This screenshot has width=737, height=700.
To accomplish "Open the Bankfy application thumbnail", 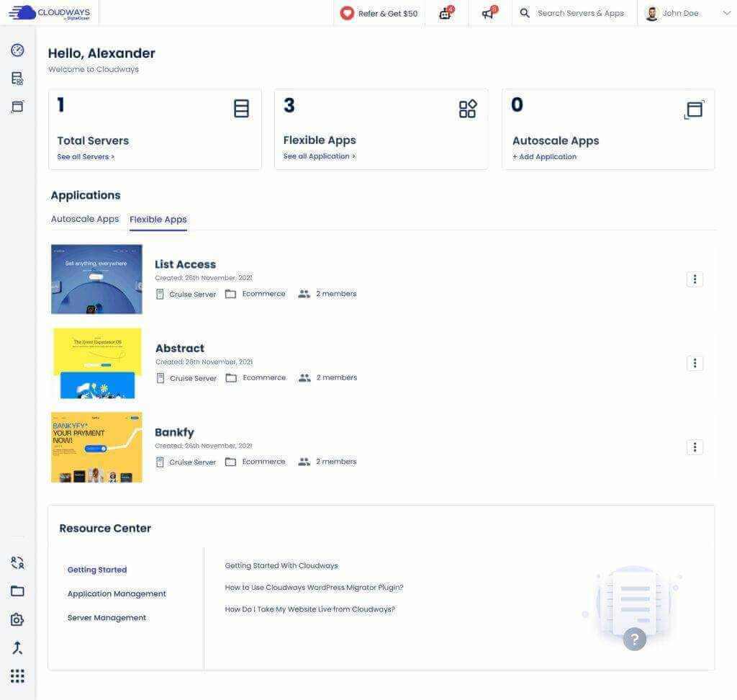I will [x=96, y=447].
